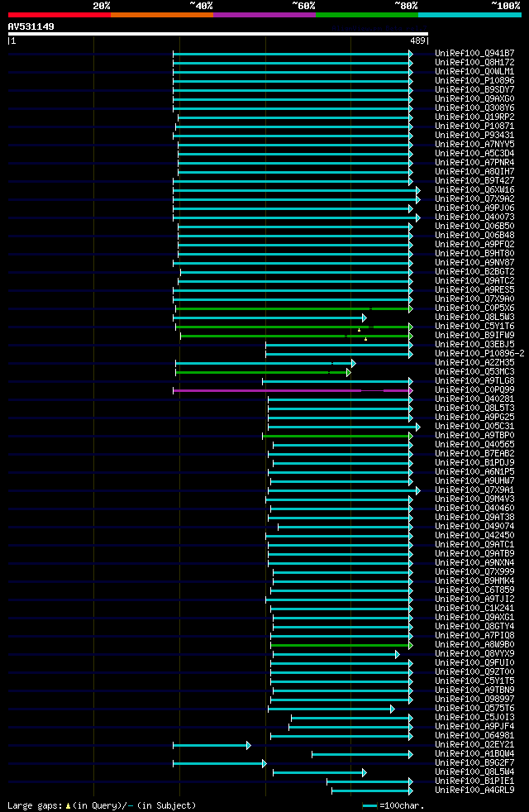Select the UniRef100_Q42450 label
The width and height of the screenshot is (529, 812).
coord(474,536)
